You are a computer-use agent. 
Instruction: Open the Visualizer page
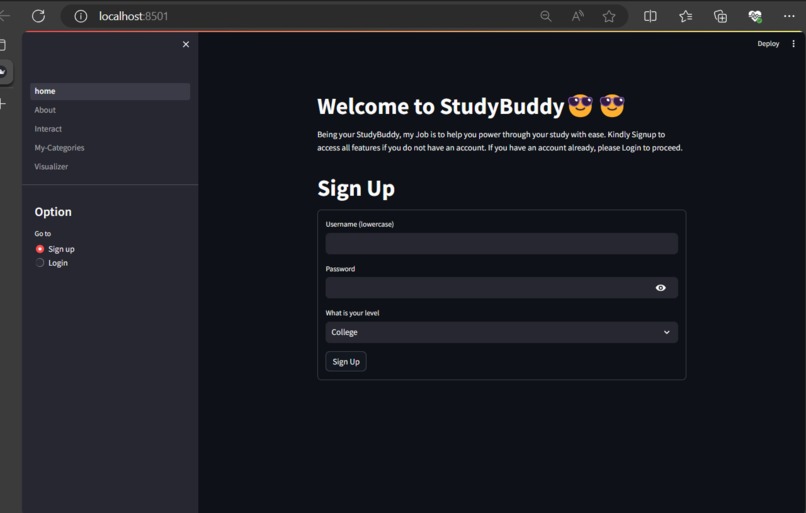coord(110,167)
